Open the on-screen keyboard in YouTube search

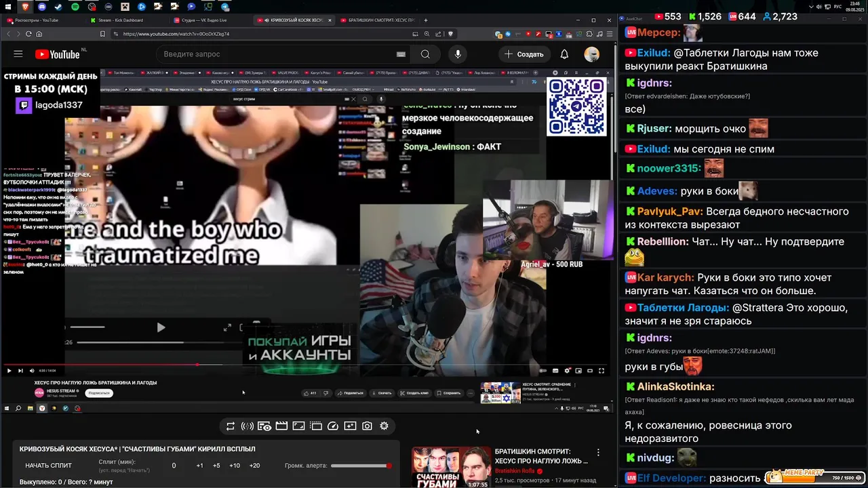tap(401, 54)
